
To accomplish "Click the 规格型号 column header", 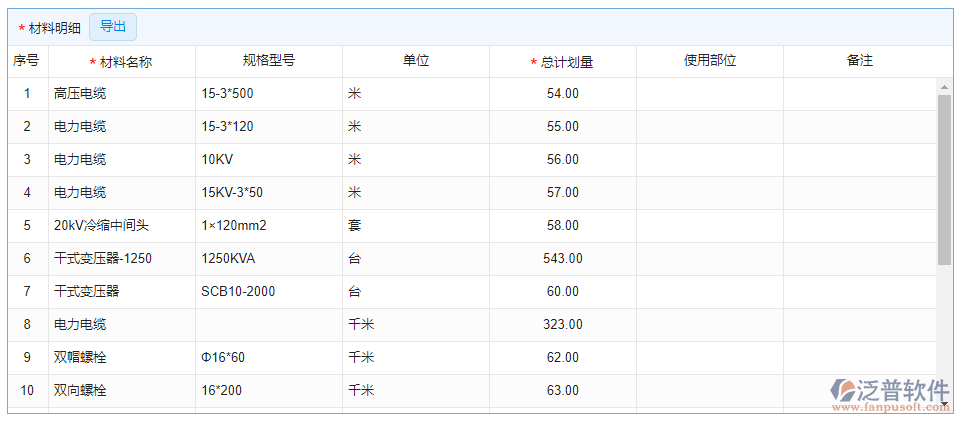I will [269, 61].
